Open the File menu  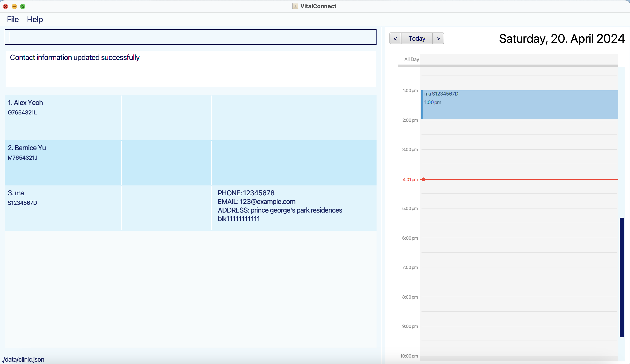point(13,20)
